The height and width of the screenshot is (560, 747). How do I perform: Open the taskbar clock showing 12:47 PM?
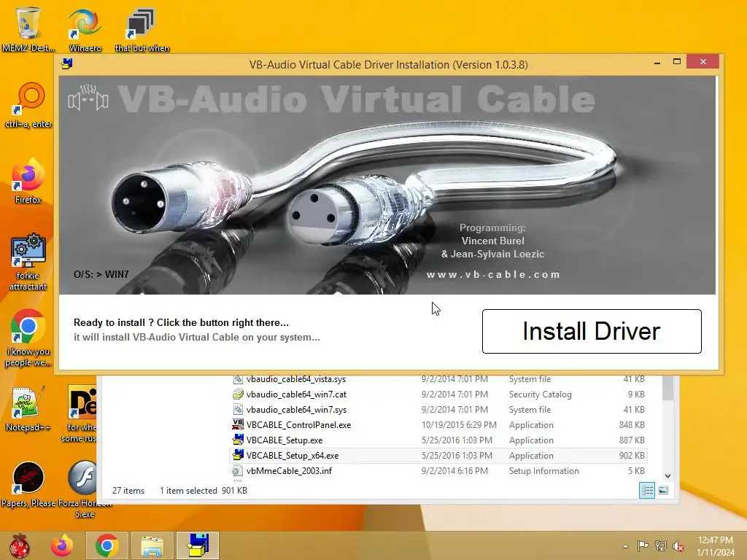716,545
